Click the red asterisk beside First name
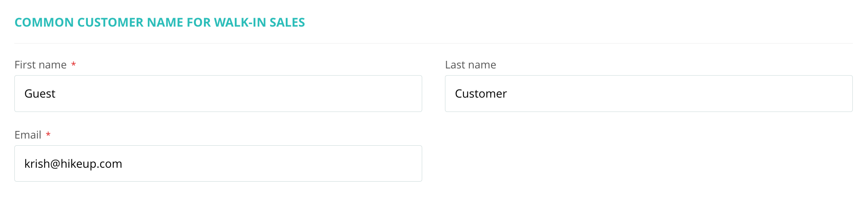The height and width of the screenshot is (207, 868). tap(73, 64)
